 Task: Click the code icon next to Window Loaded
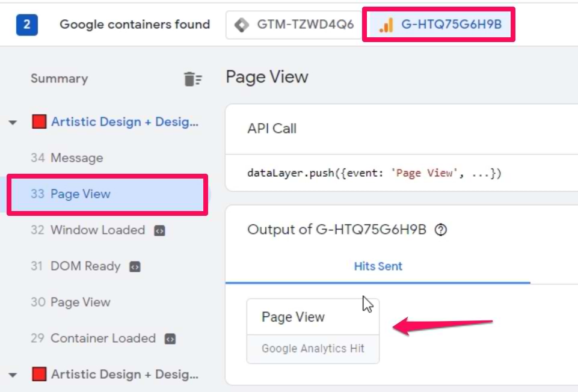[x=159, y=231]
